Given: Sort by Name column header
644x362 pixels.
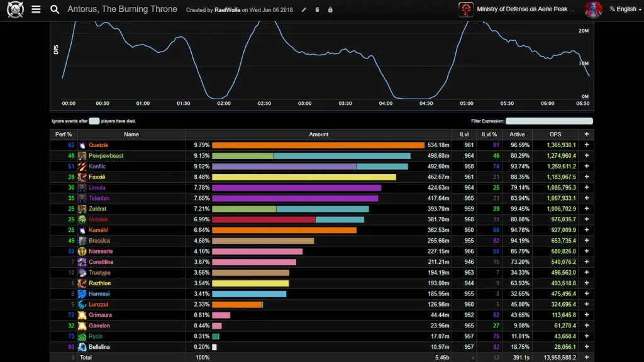Looking at the screenshot, I should click(x=131, y=134).
